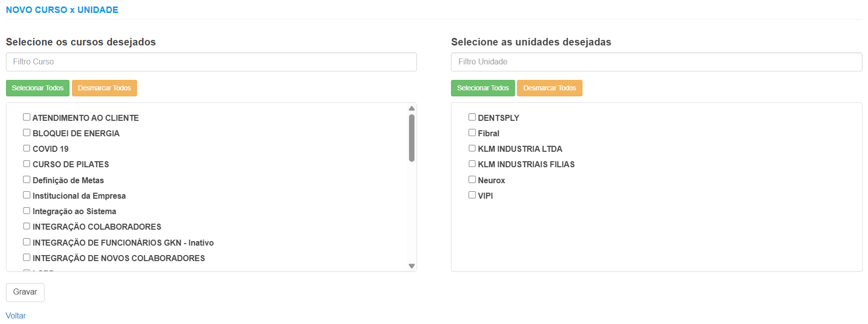Tick the BLOQUEI DE ENERGIA checkbox

point(26,133)
